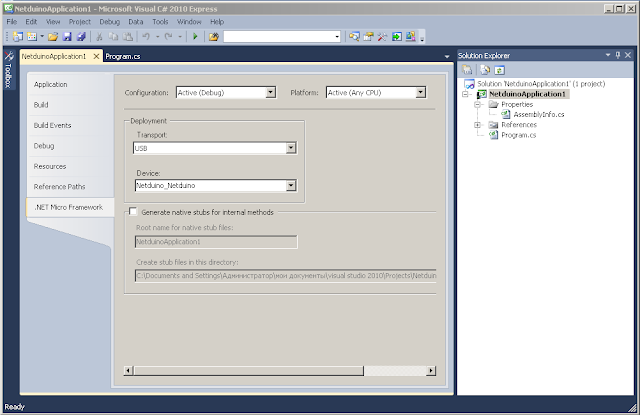Image resolution: width=640 pixels, height=415 pixels.
Task: Start debugging with the green play icon
Action: (x=195, y=37)
